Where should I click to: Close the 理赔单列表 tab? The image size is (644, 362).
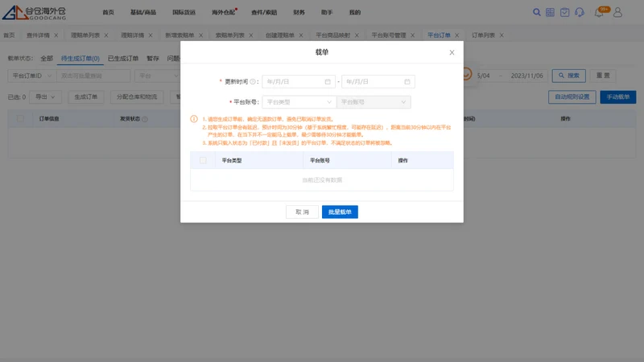[x=106, y=35]
